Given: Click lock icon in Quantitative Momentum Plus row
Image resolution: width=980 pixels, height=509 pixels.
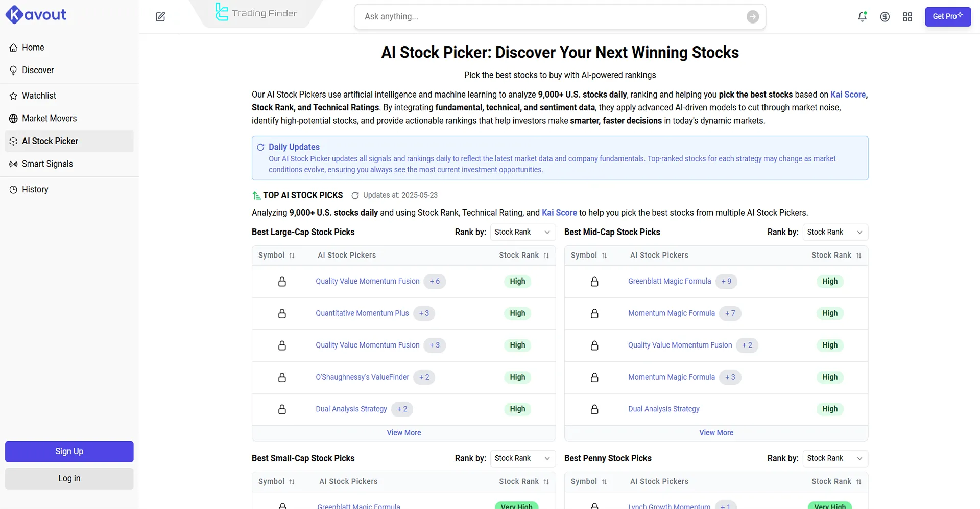Looking at the screenshot, I should pos(282,314).
